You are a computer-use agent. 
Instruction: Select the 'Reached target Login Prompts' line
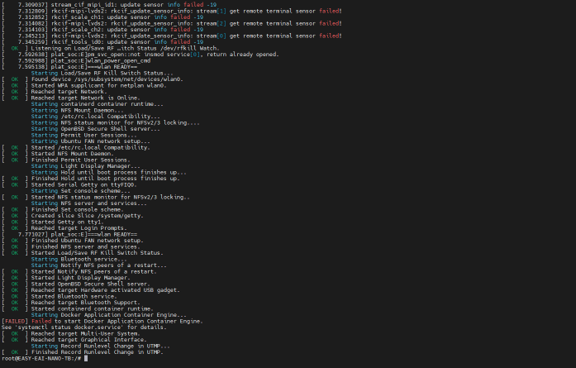tap(64, 228)
